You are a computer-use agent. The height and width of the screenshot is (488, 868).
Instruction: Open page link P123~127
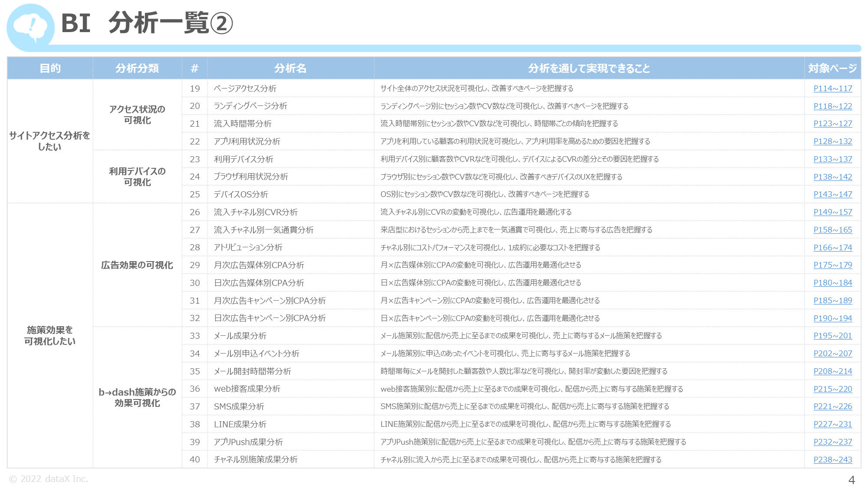click(832, 124)
